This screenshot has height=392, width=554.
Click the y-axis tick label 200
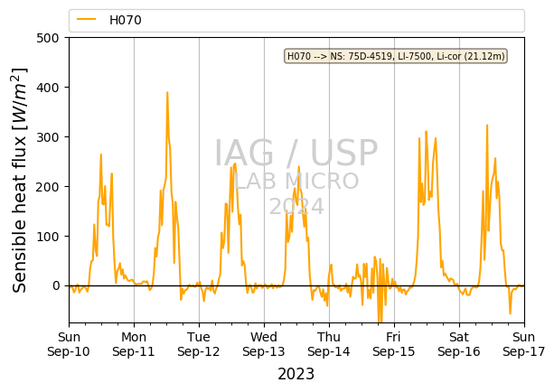coord(48,187)
